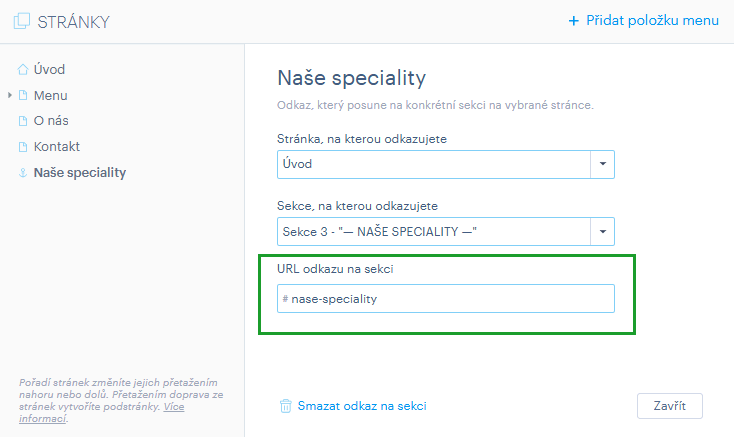This screenshot has height=437, width=734.
Task: Select Kontakt page in sidebar
Action: click(57, 147)
